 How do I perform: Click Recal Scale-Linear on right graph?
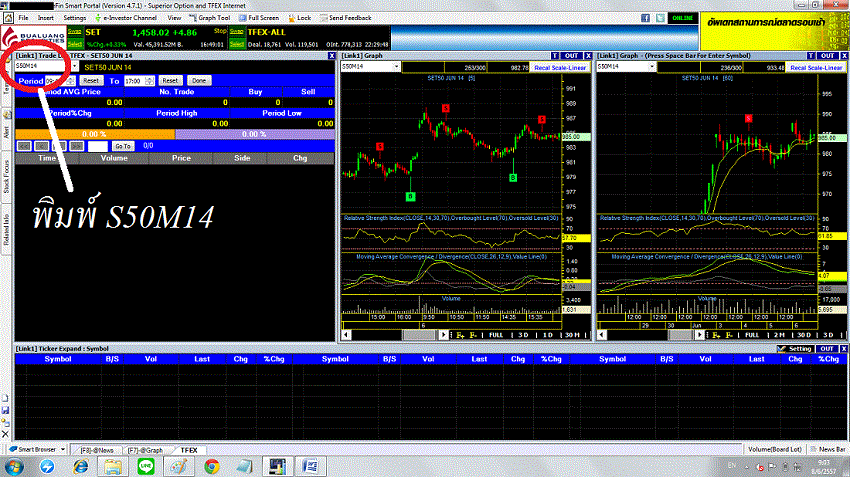(816, 68)
